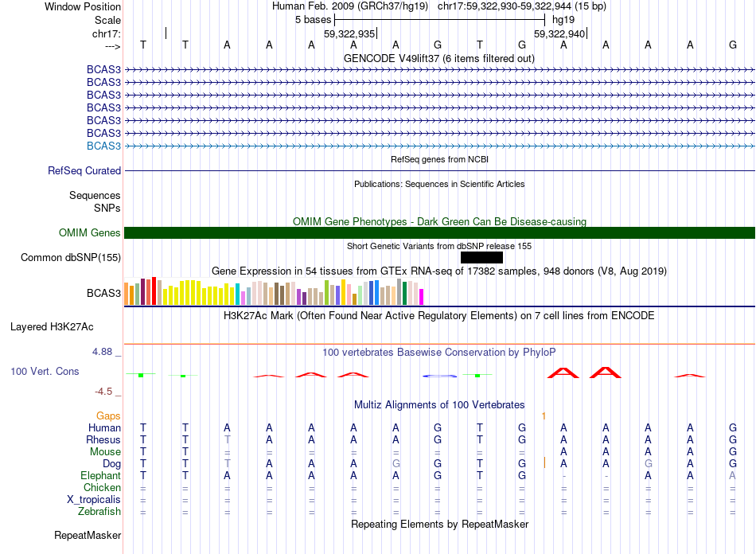756x554 pixels.
Task: Click the Gaps label in Multiz
Action: [108, 416]
